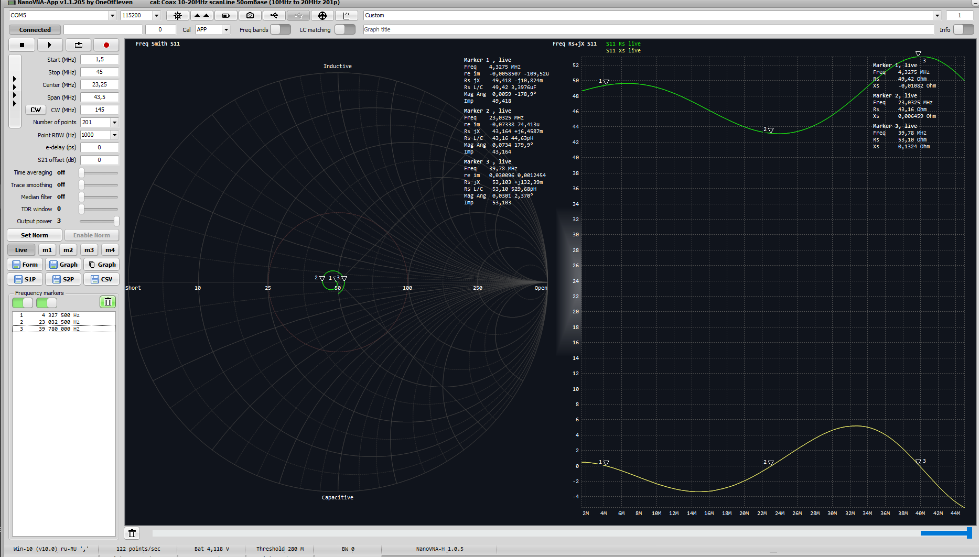Image resolution: width=980 pixels, height=557 pixels.
Task: Stop the sweep with the stop button
Action: pos(22,45)
